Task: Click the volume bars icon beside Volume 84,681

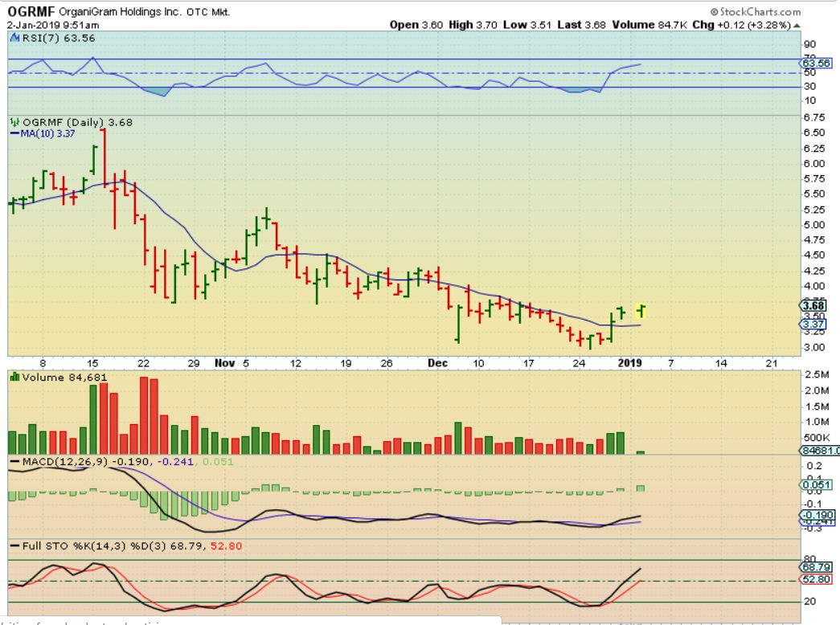Action: pyautogui.click(x=15, y=378)
